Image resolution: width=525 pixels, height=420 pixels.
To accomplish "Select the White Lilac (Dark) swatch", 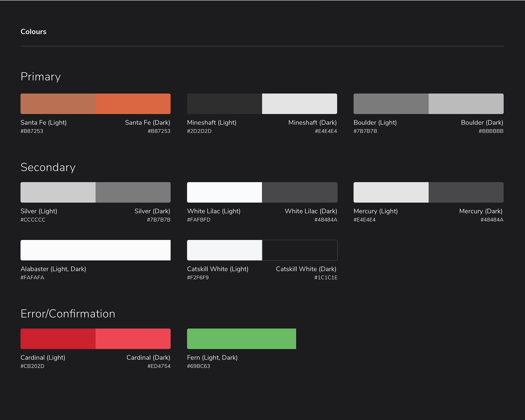I will coord(300,192).
